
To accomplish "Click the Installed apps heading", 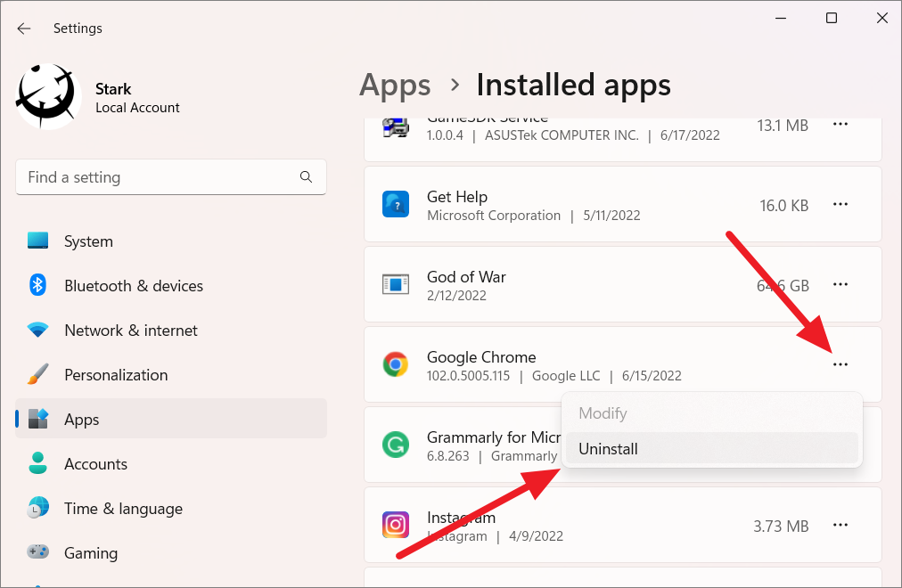I will tap(573, 85).
